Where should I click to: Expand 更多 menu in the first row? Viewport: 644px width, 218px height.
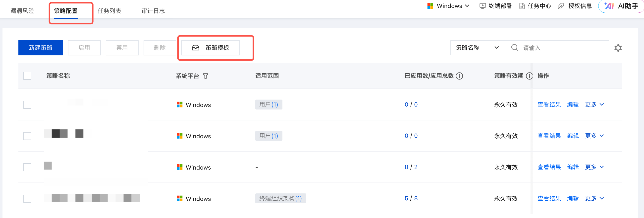594,105
